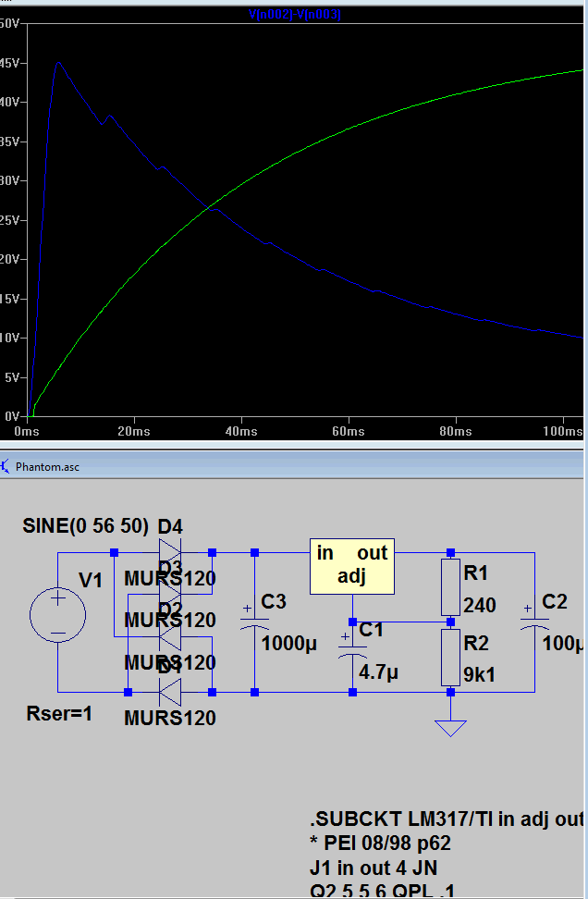This screenshot has height=899, width=588.
Task: Click the C1 4.7µ capacitor symbol
Action: [352, 651]
